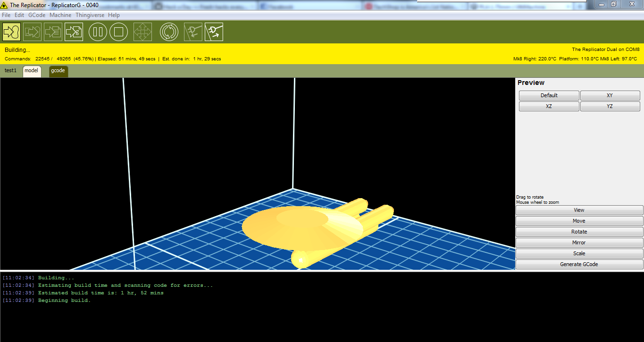Click the test1 file name label
Image resolution: width=644 pixels, height=342 pixels.
[x=10, y=71]
